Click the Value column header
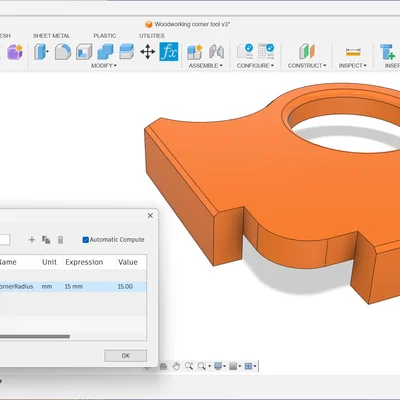400x400 pixels. [x=128, y=262]
